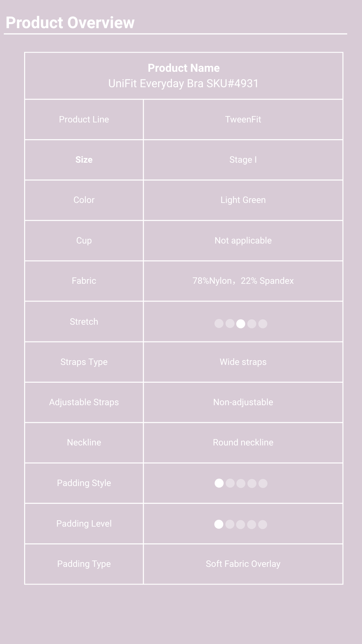Click the Product Overview heading
The height and width of the screenshot is (644, 362).
(x=70, y=23)
